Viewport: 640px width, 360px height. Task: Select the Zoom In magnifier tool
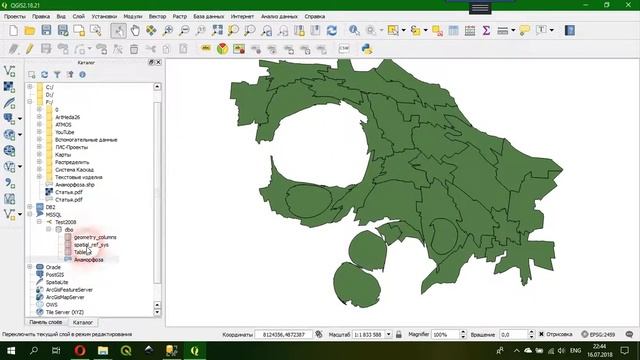click(168, 31)
